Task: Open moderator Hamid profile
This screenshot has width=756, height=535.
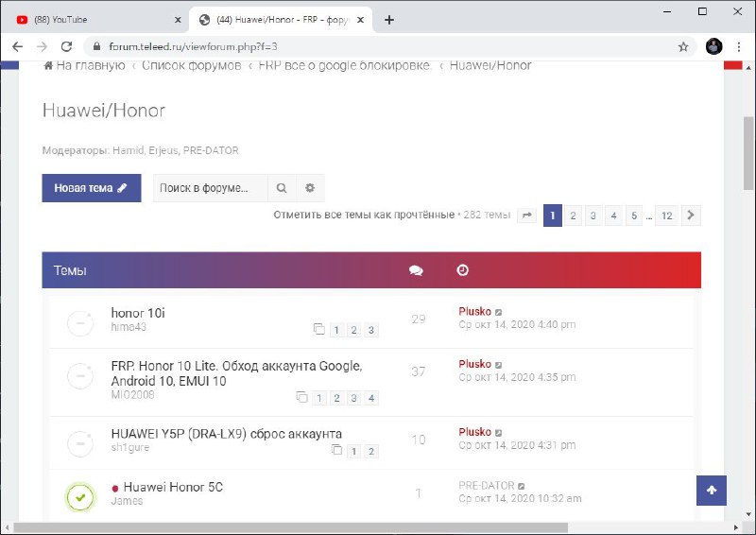Action: click(128, 150)
